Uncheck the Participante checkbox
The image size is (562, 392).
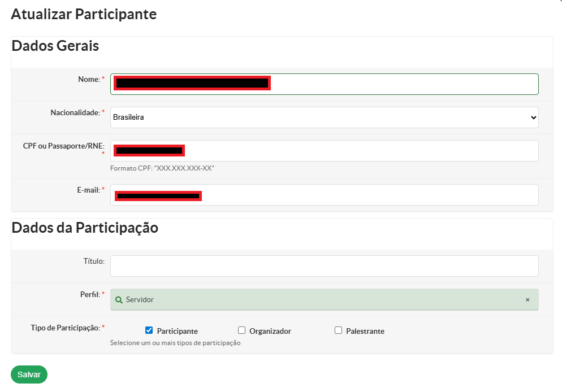pyautogui.click(x=149, y=330)
